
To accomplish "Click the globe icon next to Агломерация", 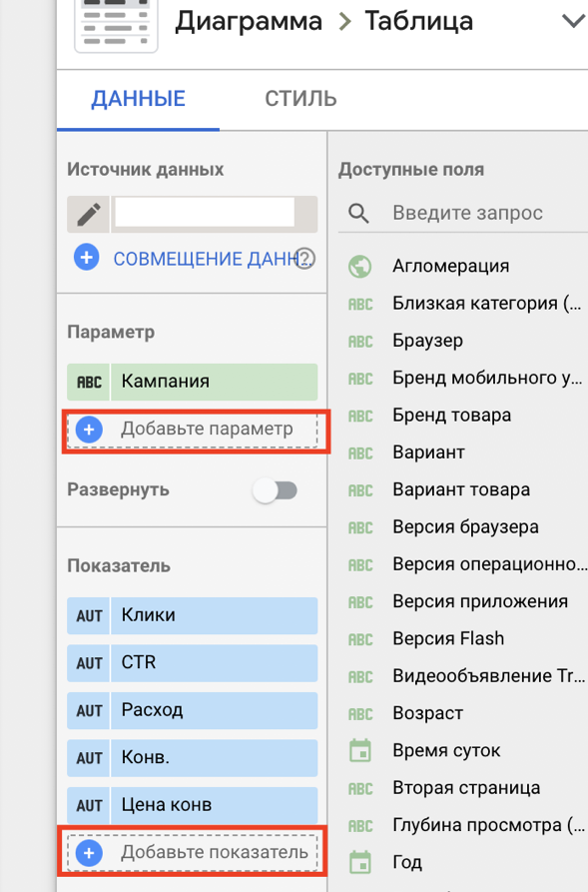I will click(x=360, y=266).
